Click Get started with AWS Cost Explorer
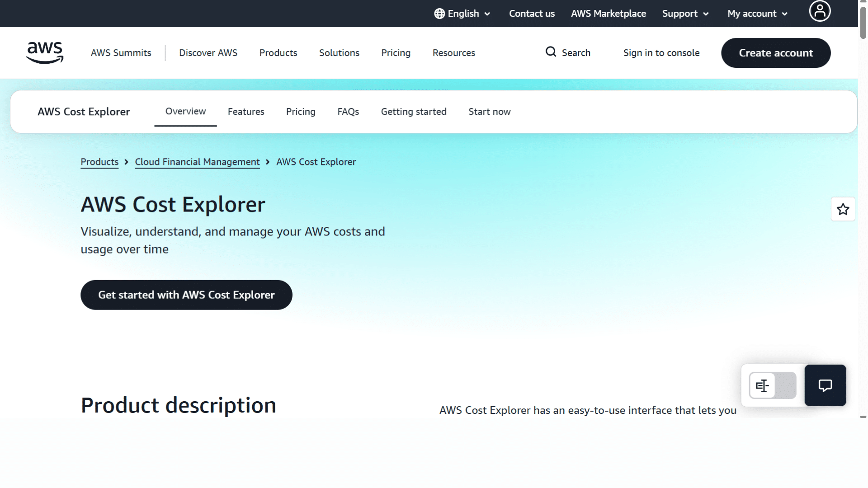The image size is (868, 488). point(186,295)
